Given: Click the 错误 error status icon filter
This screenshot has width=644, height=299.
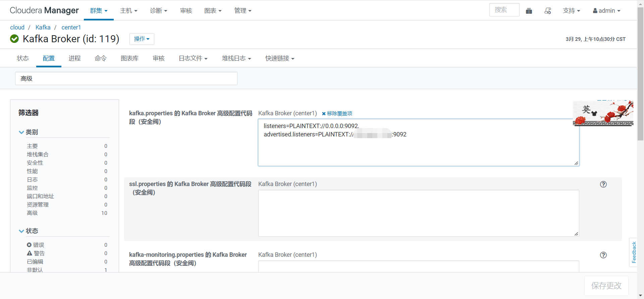Looking at the screenshot, I should tap(29, 245).
